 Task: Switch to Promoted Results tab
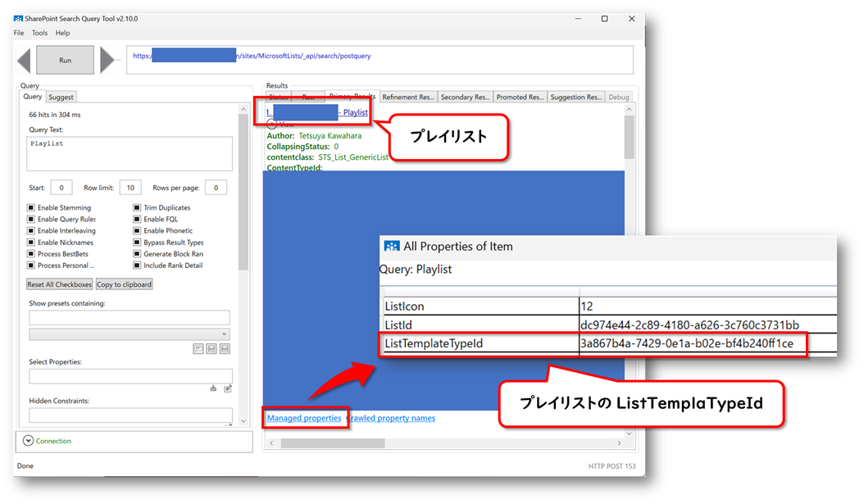coord(521,97)
